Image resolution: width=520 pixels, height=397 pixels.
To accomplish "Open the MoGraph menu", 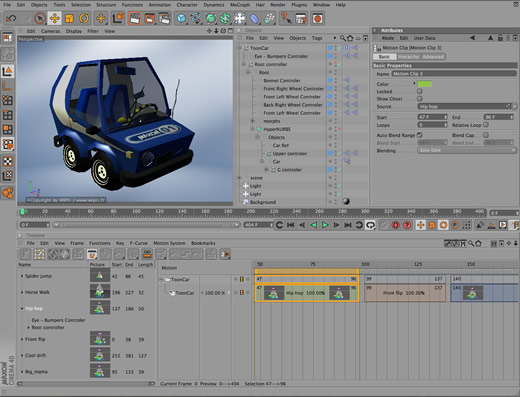I will (x=240, y=5).
